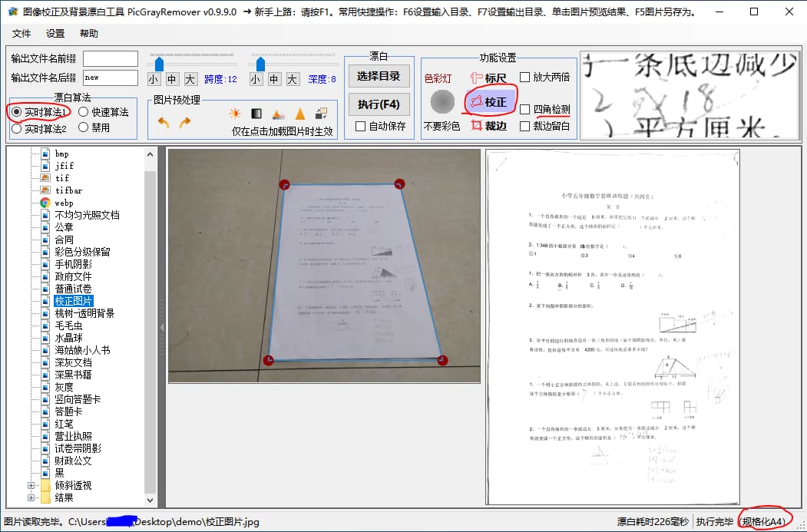This screenshot has height=532, width=807.
Task: Expand the 结果 folder node
Action: point(31,497)
